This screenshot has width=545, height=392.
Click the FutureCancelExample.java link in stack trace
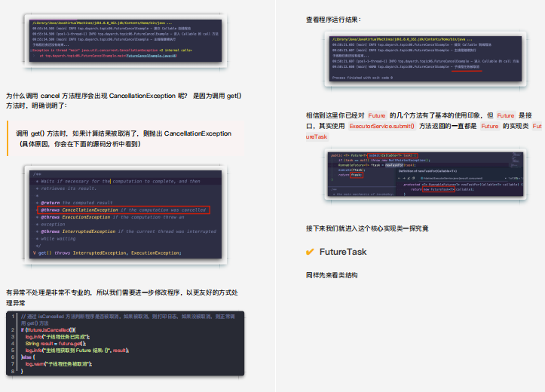[x=152, y=56]
